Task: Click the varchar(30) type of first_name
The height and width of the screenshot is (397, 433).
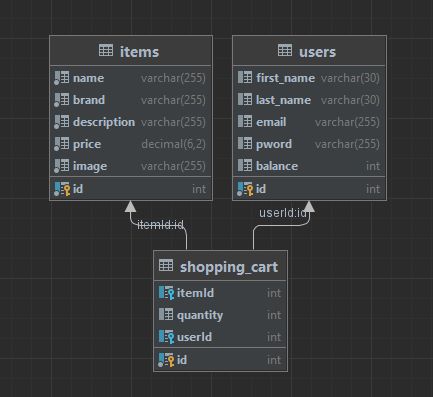Action: 350,78
